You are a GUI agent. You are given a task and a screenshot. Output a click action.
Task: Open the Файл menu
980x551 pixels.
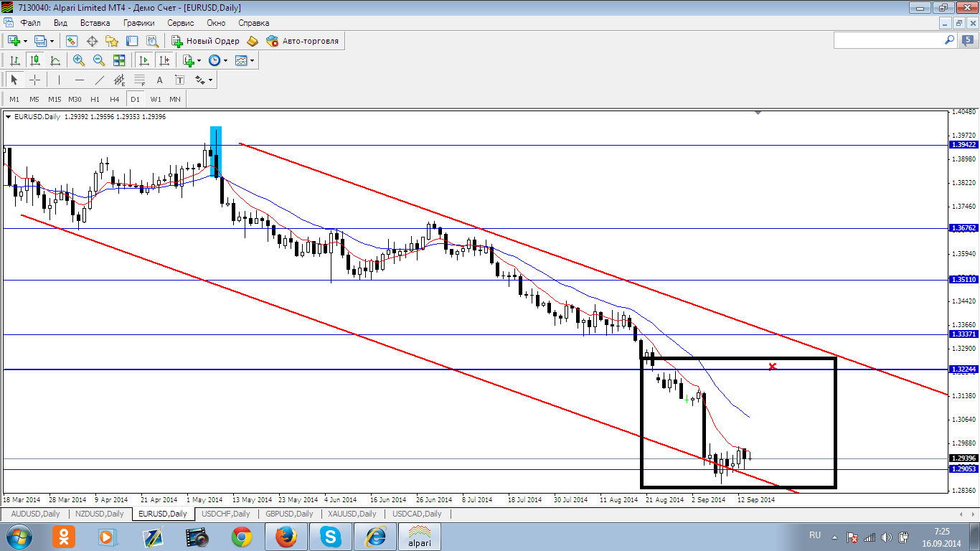[30, 23]
